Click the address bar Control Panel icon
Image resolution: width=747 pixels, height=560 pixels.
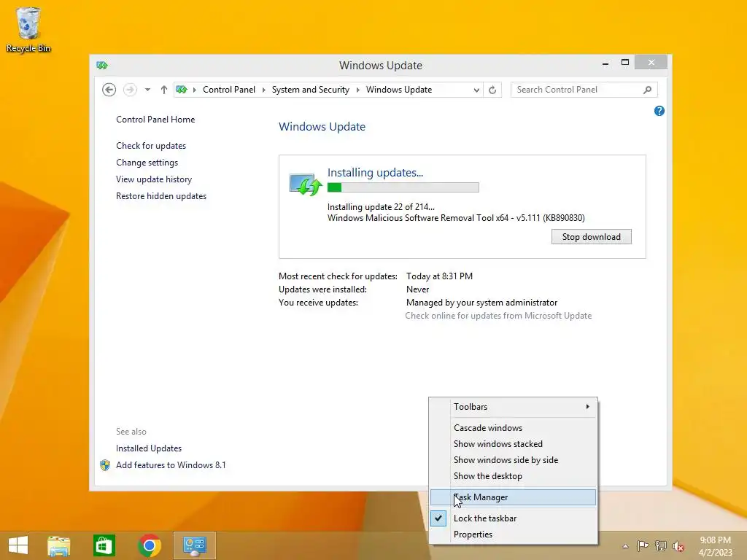pyautogui.click(x=182, y=90)
